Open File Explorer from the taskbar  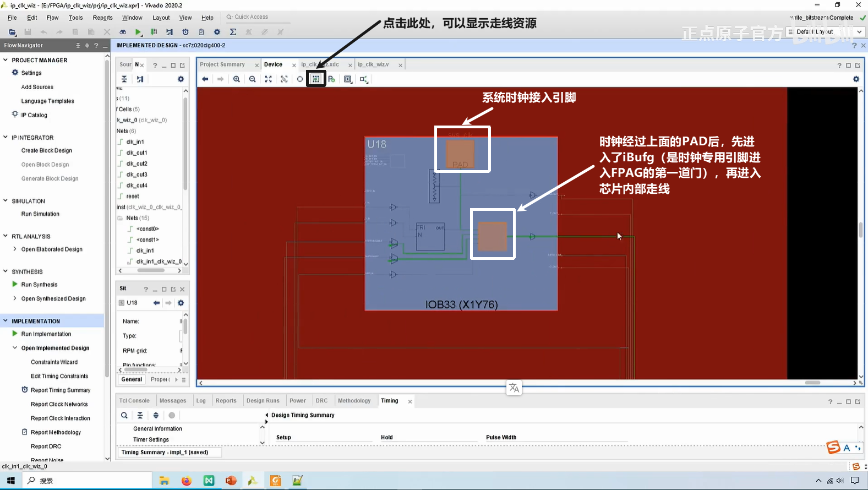click(164, 481)
